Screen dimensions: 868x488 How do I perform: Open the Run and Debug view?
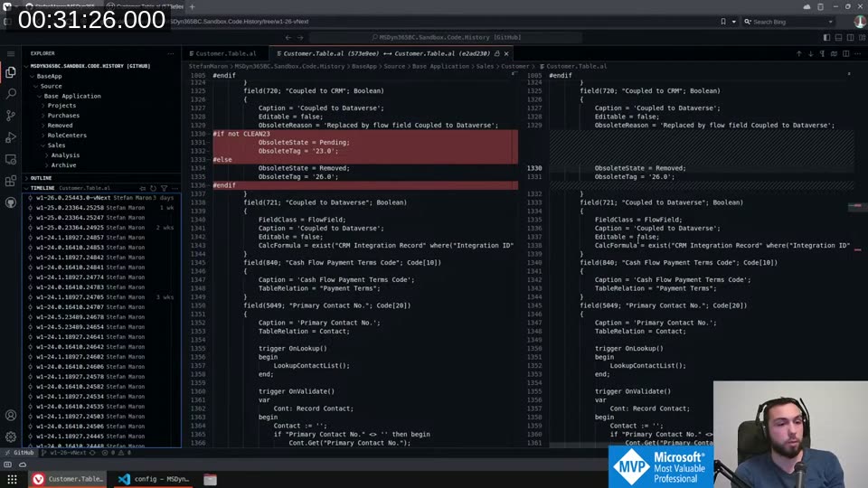tap(11, 137)
